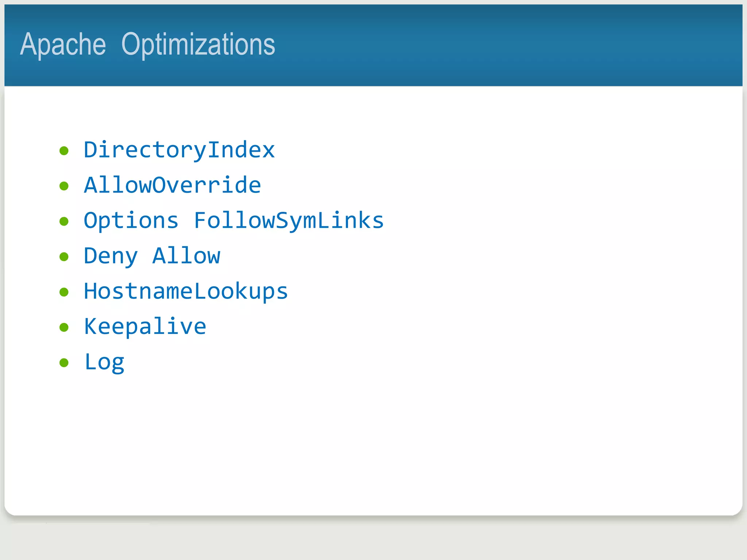Click the 'Deny Allow' bullet text
Viewport: 747px width, 560px height.
pyautogui.click(x=152, y=256)
